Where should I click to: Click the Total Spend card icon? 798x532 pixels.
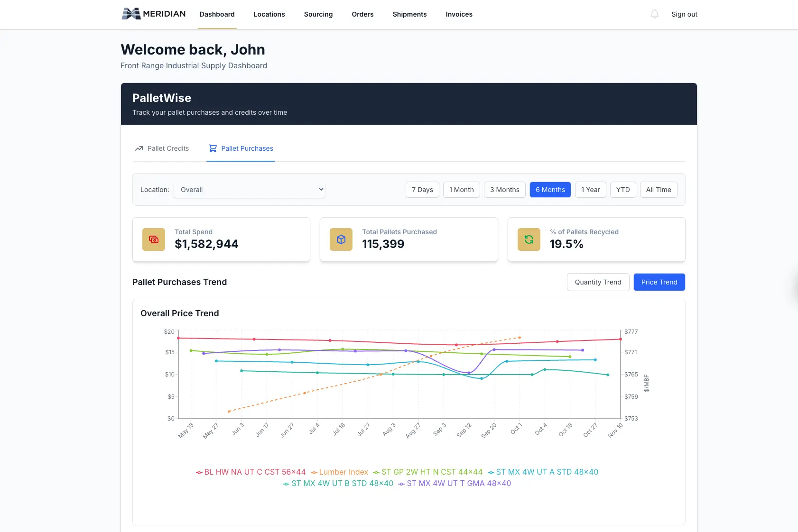click(153, 239)
